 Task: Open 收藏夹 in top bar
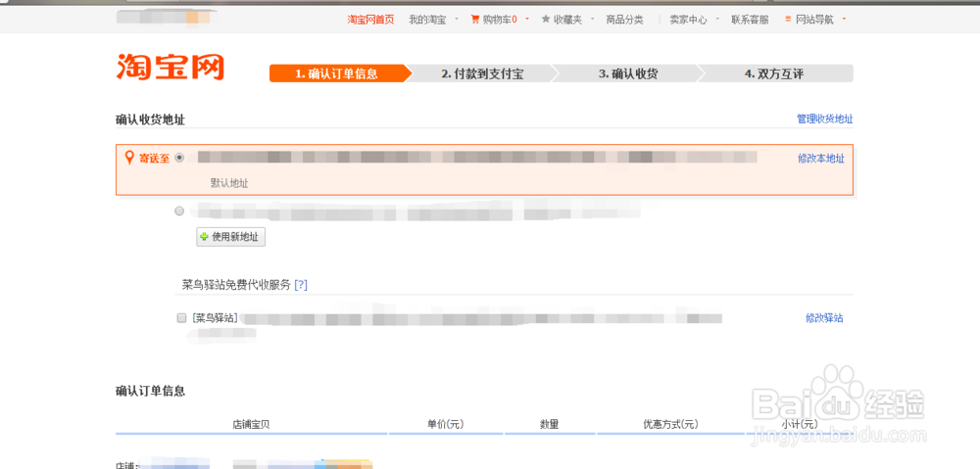[x=567, y=20]
